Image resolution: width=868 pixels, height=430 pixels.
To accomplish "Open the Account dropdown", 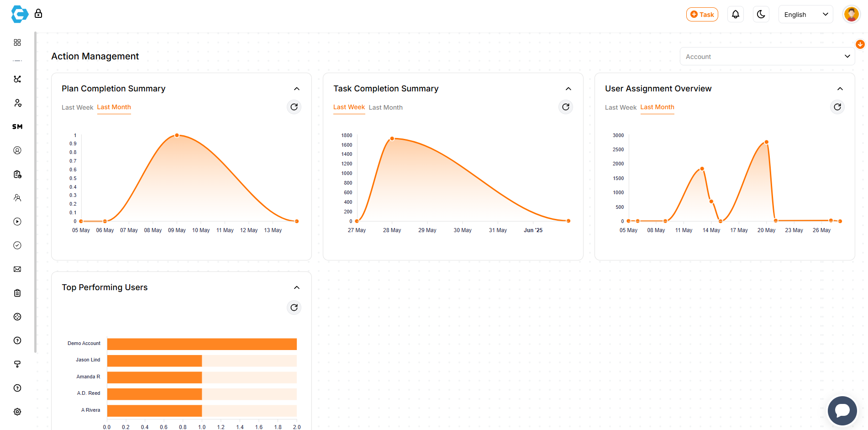I will [767, 57].
